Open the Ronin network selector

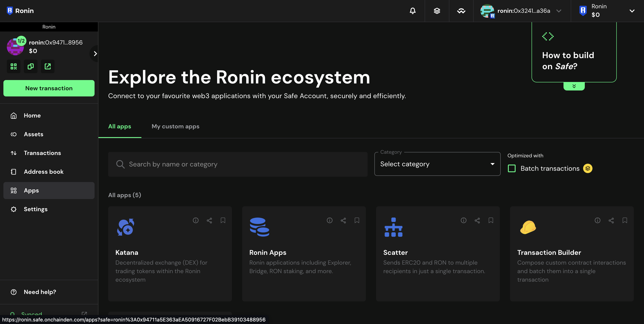click(x=608, y=11)
